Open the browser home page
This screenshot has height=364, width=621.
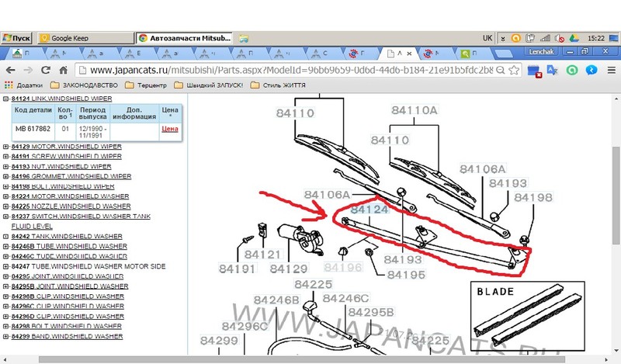tap(64, 70)
